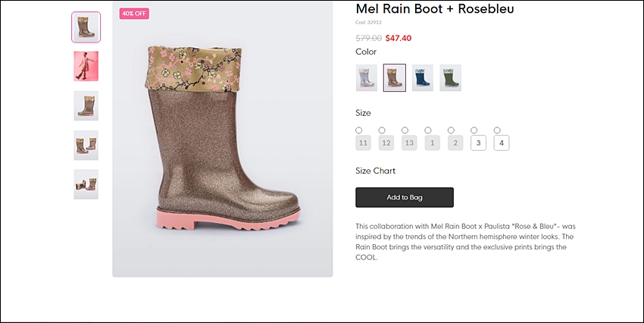Click the Add to Bag button
644x323 pixels.
tap(405, 197)
